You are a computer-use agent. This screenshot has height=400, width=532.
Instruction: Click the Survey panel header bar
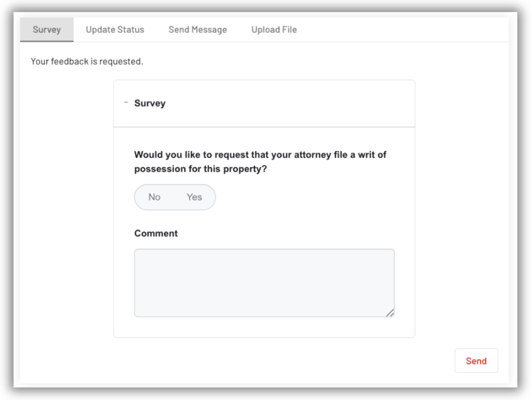point(282,103)
